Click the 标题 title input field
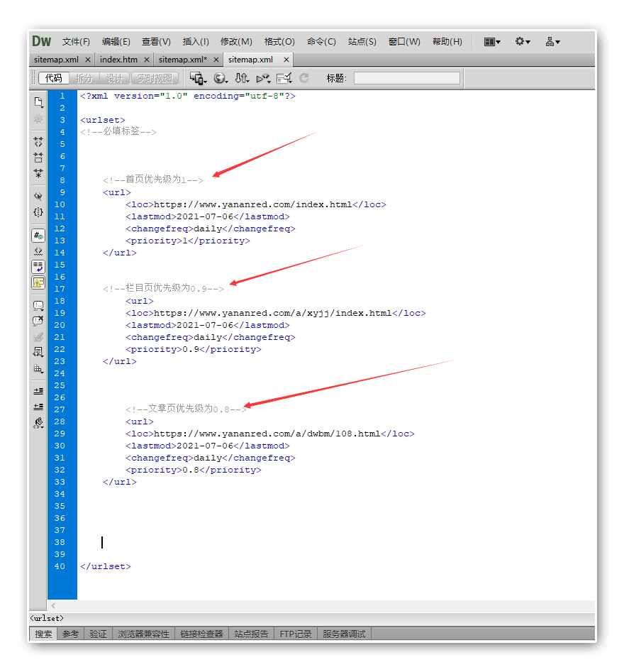Viewport: 624px width, 672px height. tap(406, 78)
